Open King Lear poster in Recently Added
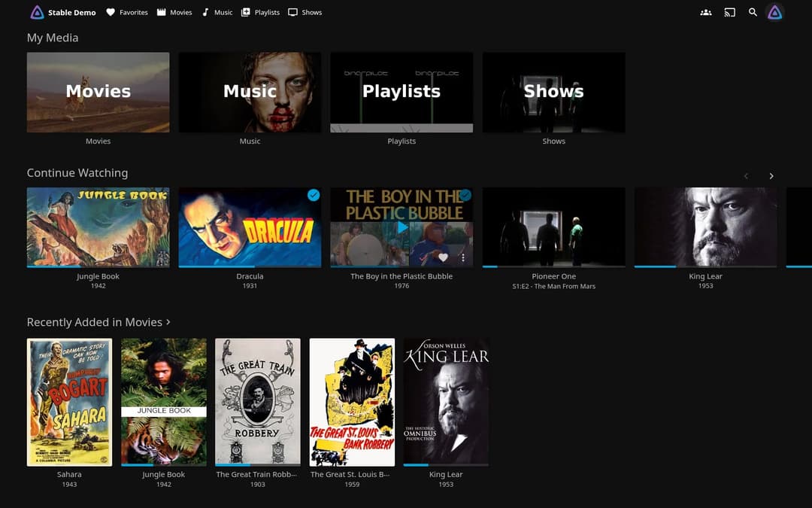Image resolution: width=812 pixels, height=508 pixels. click(446, 402)
